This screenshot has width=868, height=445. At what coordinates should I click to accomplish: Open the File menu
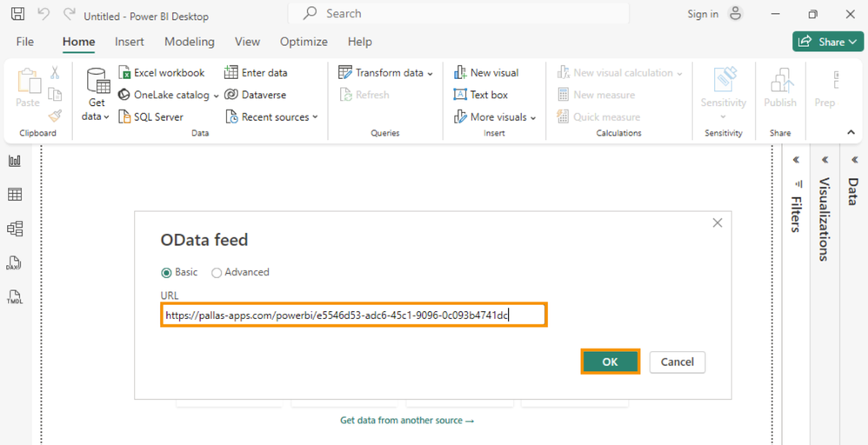(x=25, y=42)
